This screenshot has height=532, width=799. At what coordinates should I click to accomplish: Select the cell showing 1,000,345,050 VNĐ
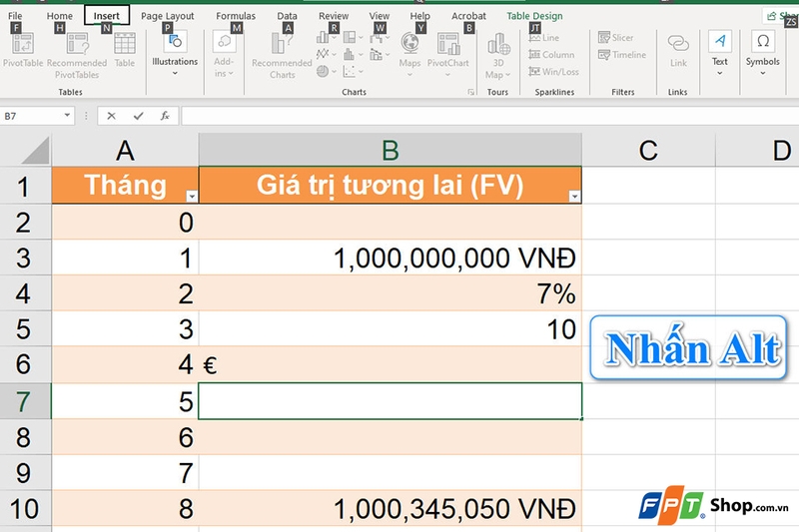[390, 508]
